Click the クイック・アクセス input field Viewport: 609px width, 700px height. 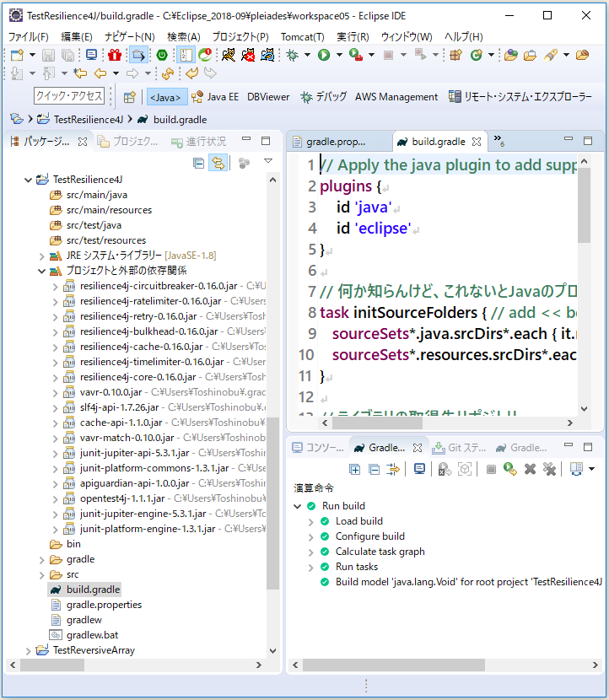[69, 95]
